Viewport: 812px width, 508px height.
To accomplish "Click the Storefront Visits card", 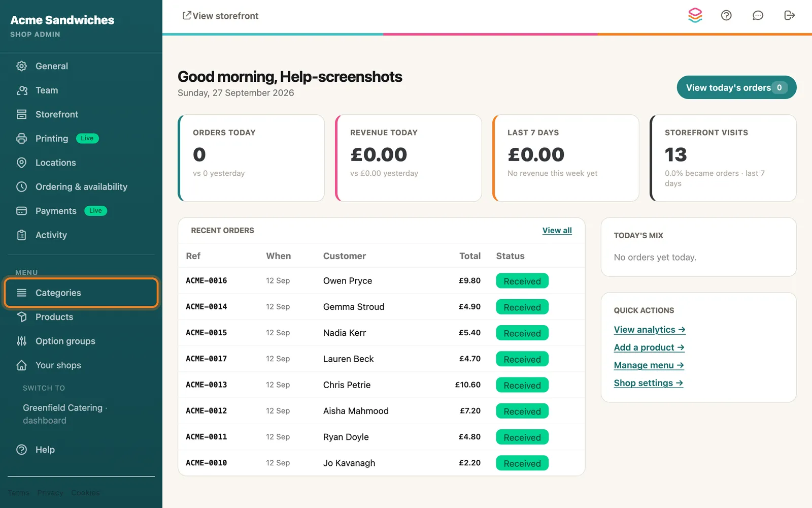I will [723, 158].
